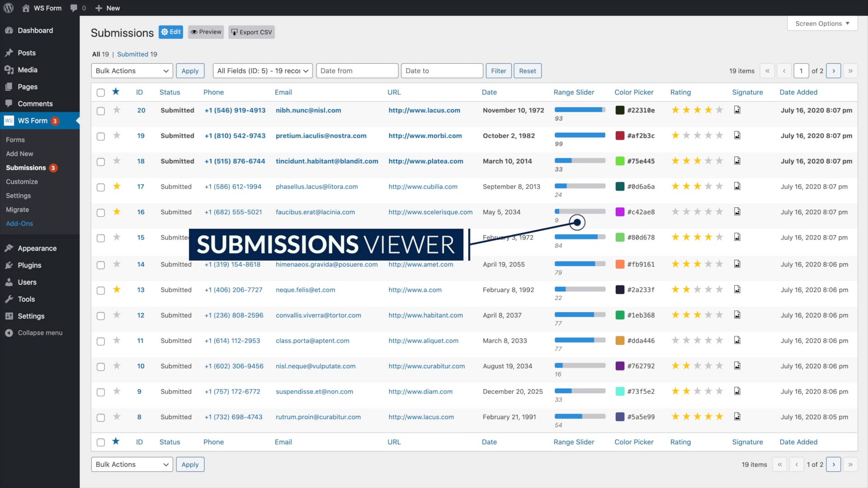Toggle star on submission 16

coord(117,211)
